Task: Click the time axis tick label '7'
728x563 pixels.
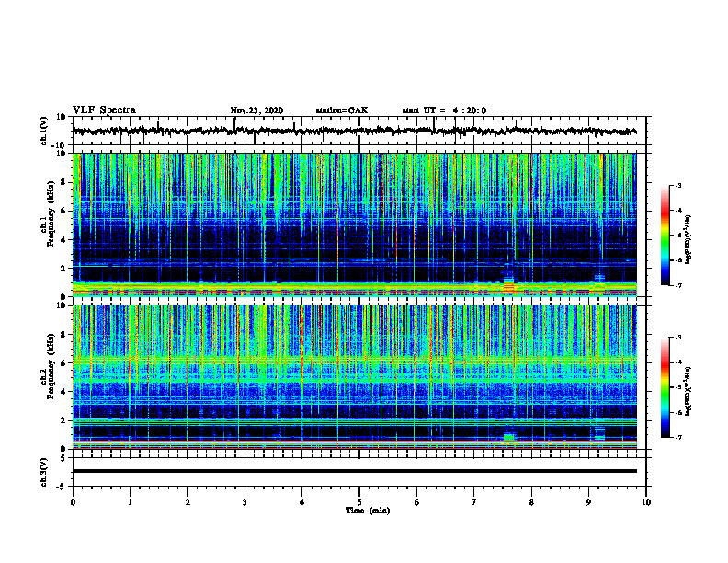Action: pos(473,502)
